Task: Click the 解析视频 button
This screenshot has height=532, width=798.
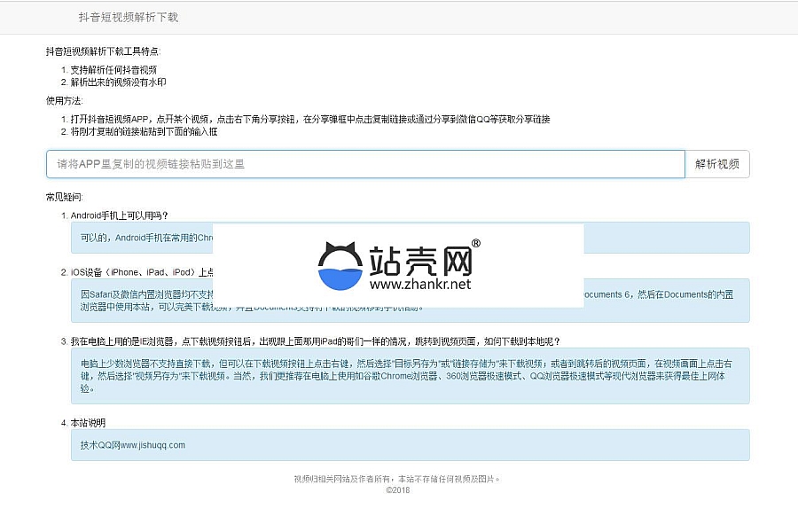Action: [717, 164]
